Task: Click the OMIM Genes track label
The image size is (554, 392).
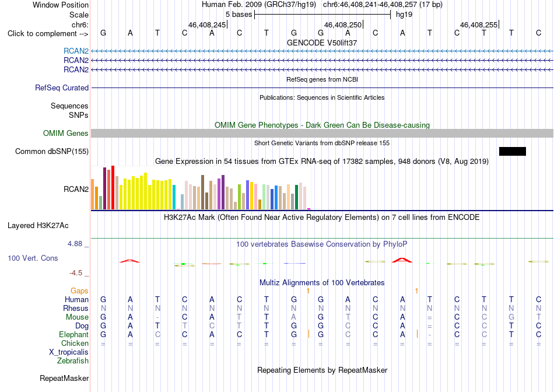Action: point(66,133)
